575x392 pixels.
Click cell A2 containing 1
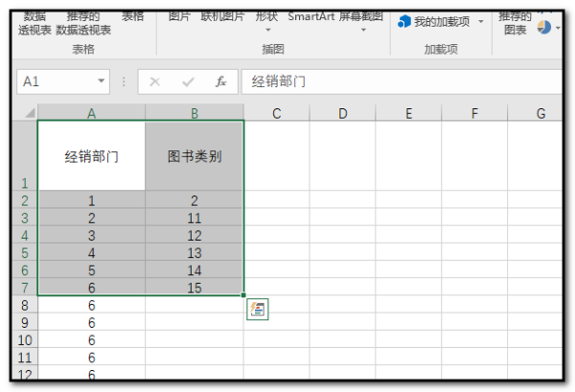pyautogui.click(x=91, y=199)
